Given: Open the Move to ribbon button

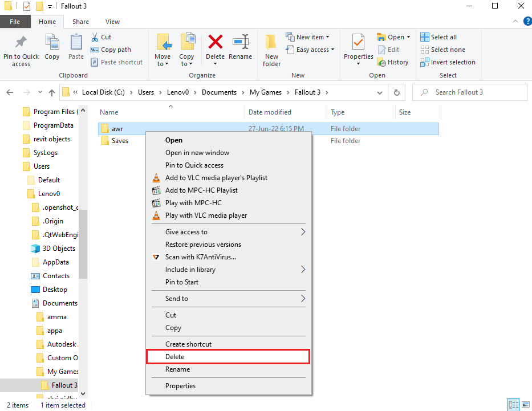Looking at the screenshot, I should (x=163, y=50).
